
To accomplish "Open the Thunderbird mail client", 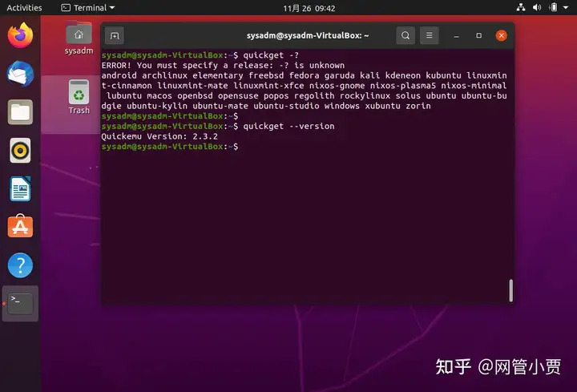I will click(x=20, y=74).
